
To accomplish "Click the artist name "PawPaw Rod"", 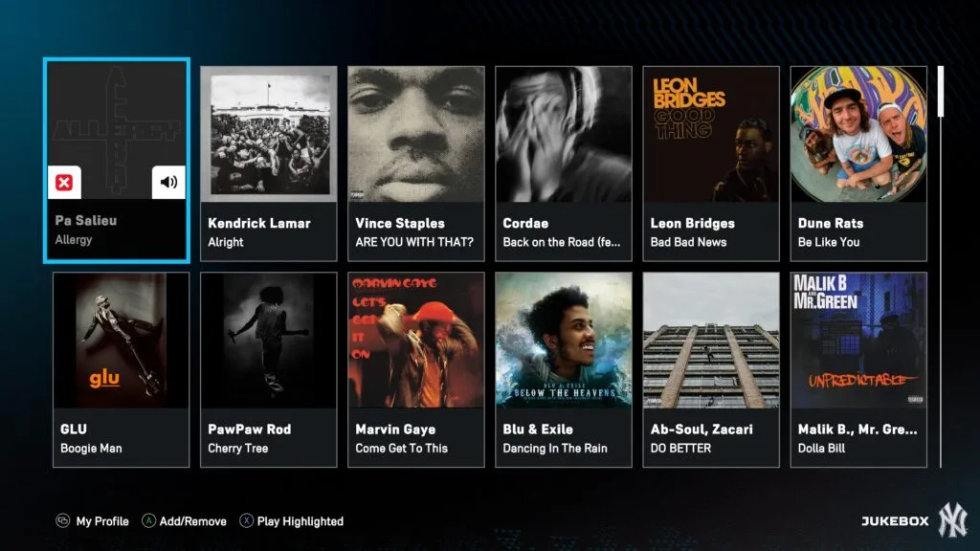I will pos(250,430).
